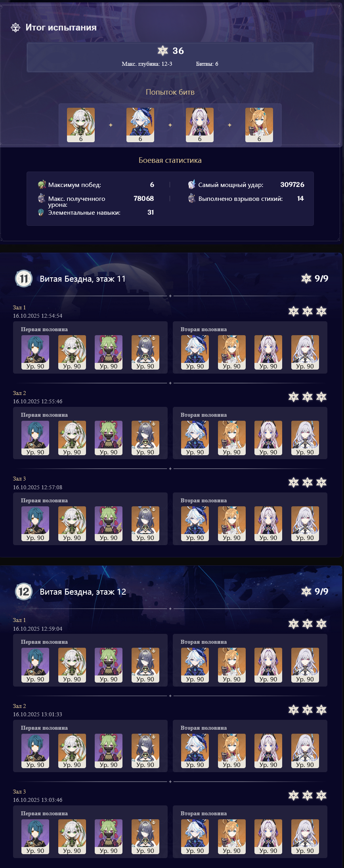Image resolution: width=344 pixels, height=868 pixels.
Task: Click Furina in floor 12 Зал 1 Вторая половина
Action: coord(195,665)
